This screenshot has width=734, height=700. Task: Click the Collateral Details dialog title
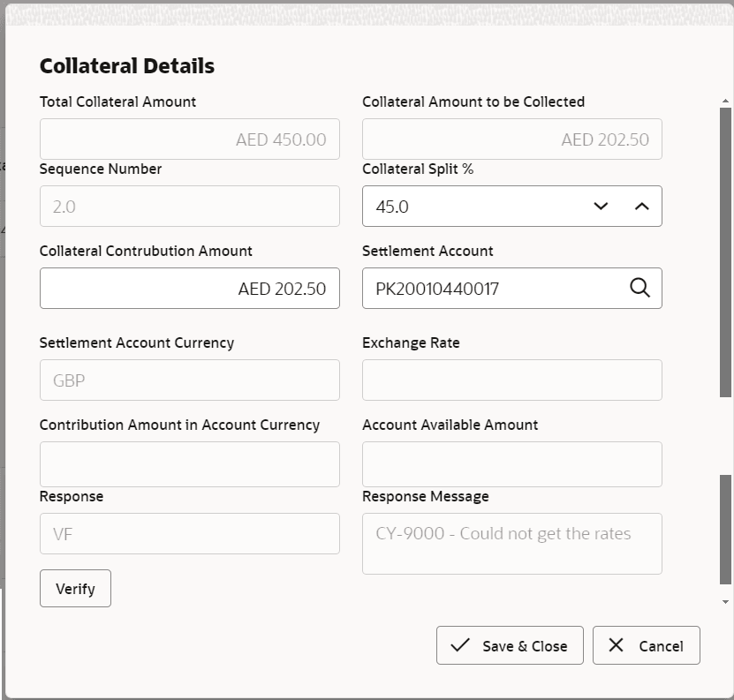tap(126, 65)
